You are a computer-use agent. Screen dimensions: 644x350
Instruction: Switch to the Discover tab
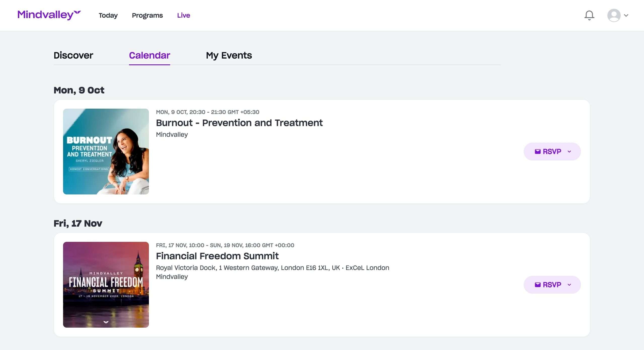pyautogui.click(x=73, y=55)
